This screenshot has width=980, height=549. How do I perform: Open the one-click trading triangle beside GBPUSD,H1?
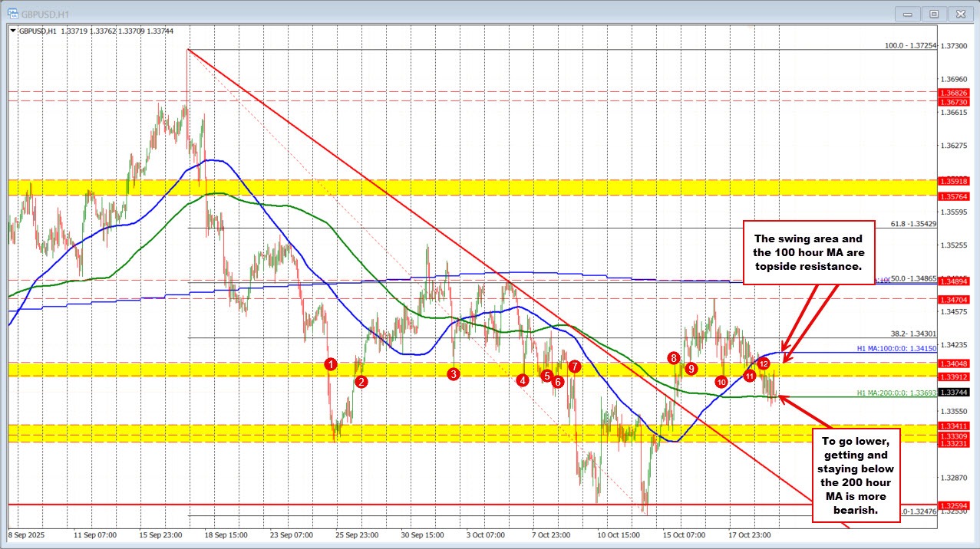coord(13,31)
